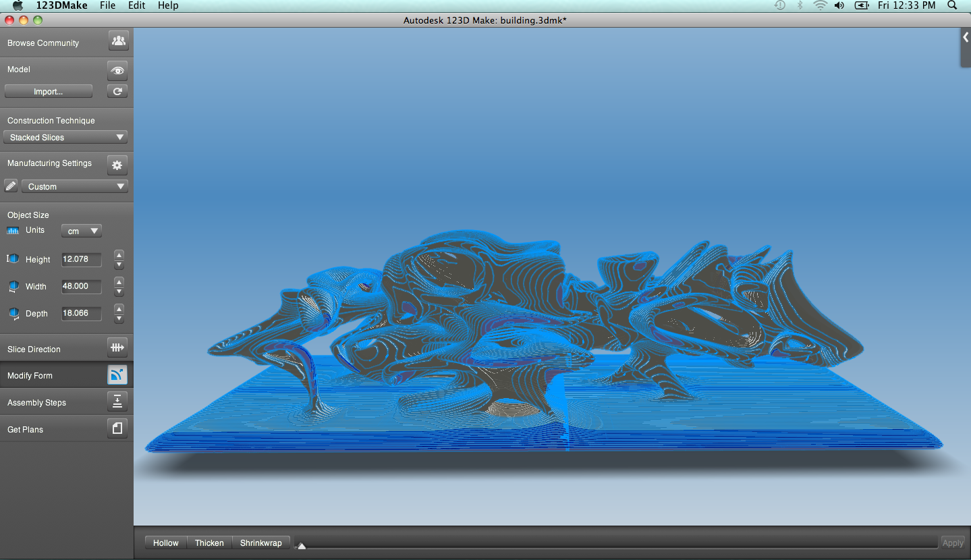
Task: Click the Depth cube icon
Action: 13,314
